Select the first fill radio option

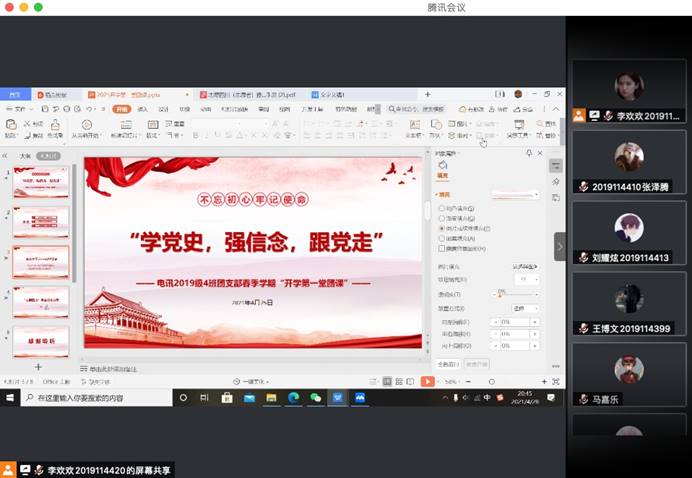(442, 207)
